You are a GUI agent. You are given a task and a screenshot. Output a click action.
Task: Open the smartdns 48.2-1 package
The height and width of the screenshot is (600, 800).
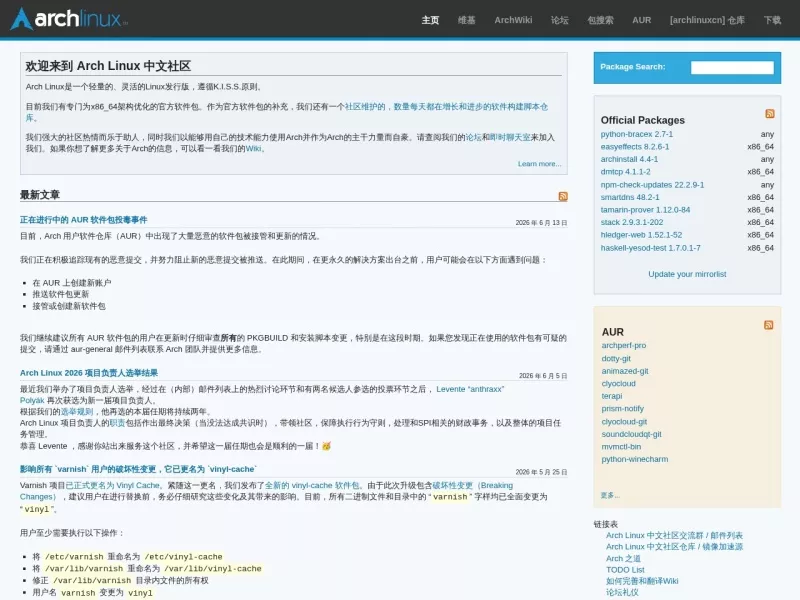pyautogui.click(x=630, y=197)
